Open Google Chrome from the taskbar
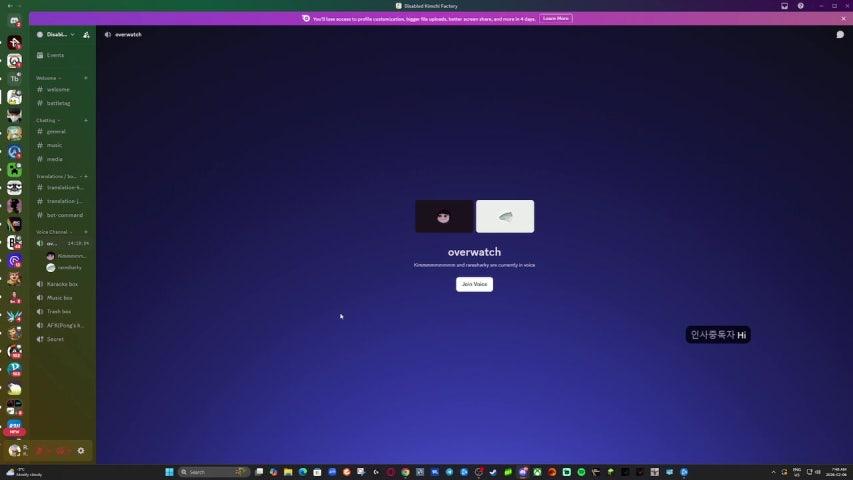Image resolution: width=853 pixels, height=480 pixels. pyautogui.click(x=405, y=472)
